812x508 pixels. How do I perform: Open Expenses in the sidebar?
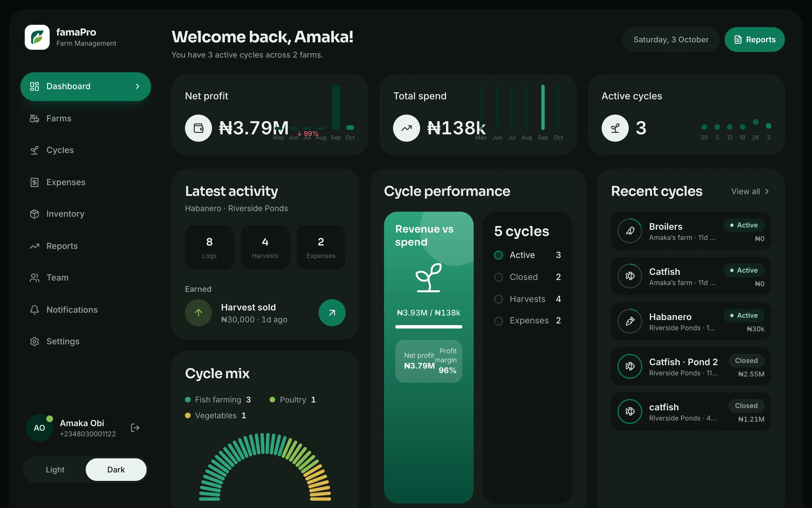coord(85,182)
